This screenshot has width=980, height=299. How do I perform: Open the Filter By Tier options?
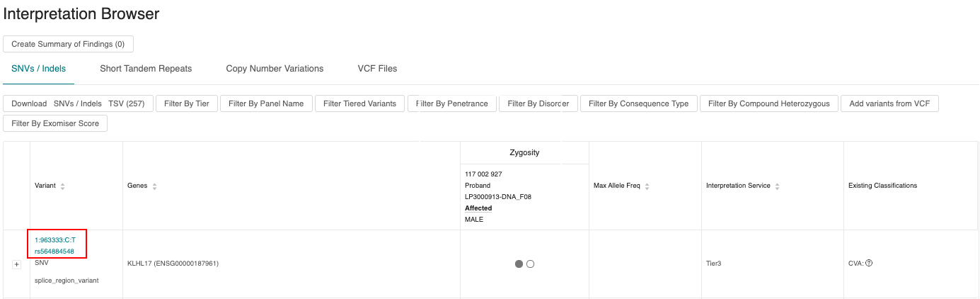click(x=187, y=103)
